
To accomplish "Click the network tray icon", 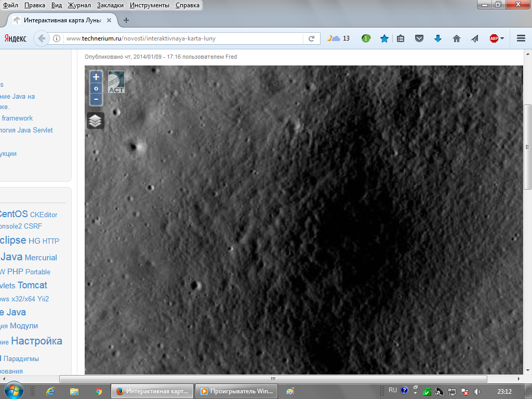I will (451, 392).
